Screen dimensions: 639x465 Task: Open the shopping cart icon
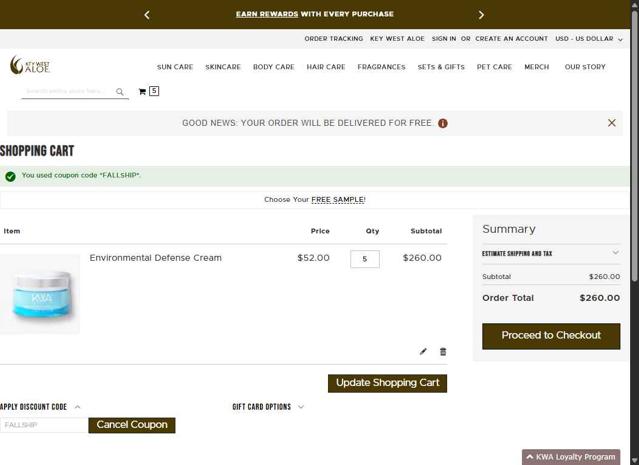[142, 92]
